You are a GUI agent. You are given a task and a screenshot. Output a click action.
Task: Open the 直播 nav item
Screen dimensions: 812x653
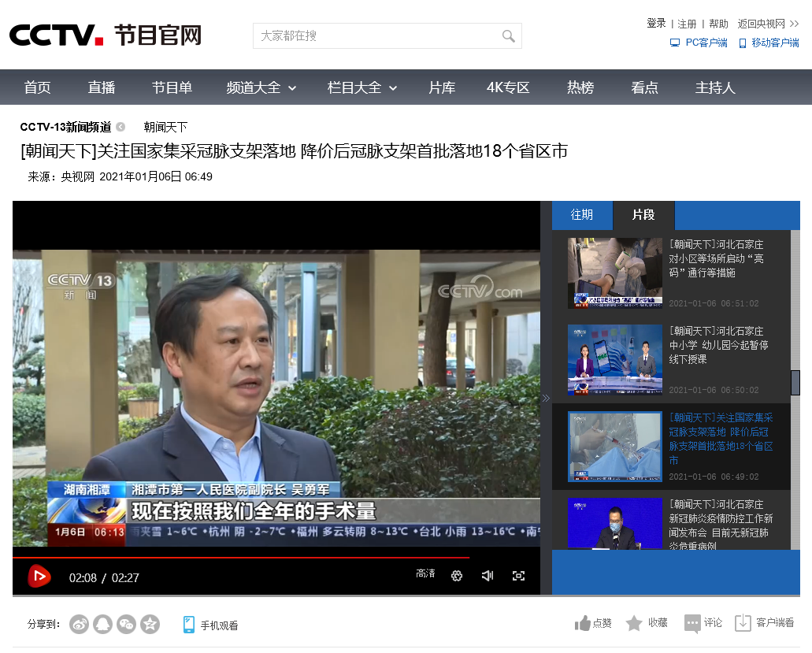pos(102,87)
